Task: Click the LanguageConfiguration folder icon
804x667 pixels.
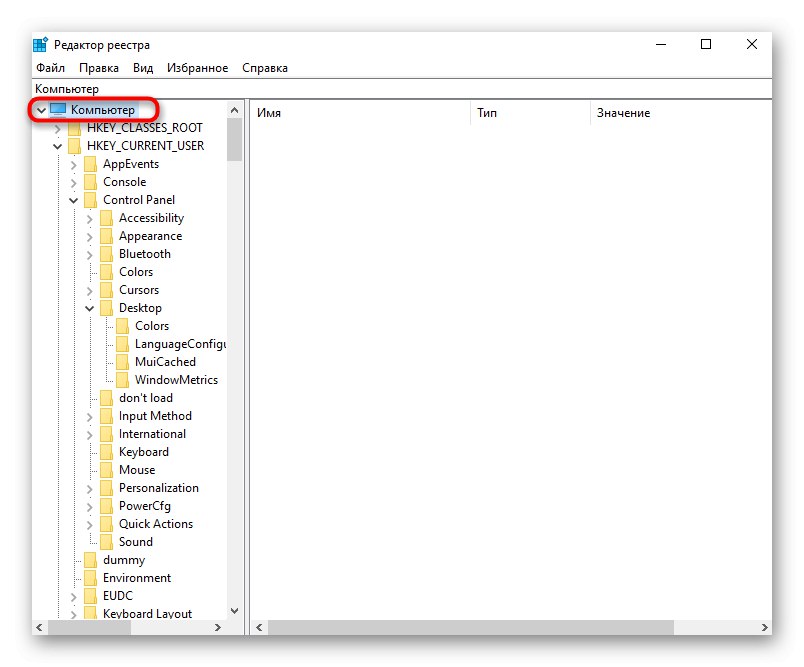Action: pyautogui.click(x=123, y=344)
